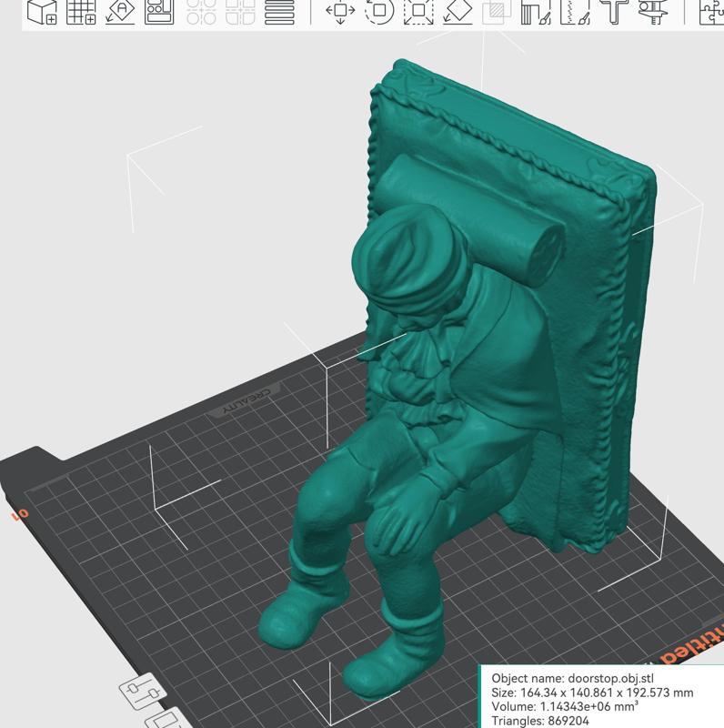724x728 pixels.
Task: Open the Measure caliper tool
Action: tap(653, 12)
